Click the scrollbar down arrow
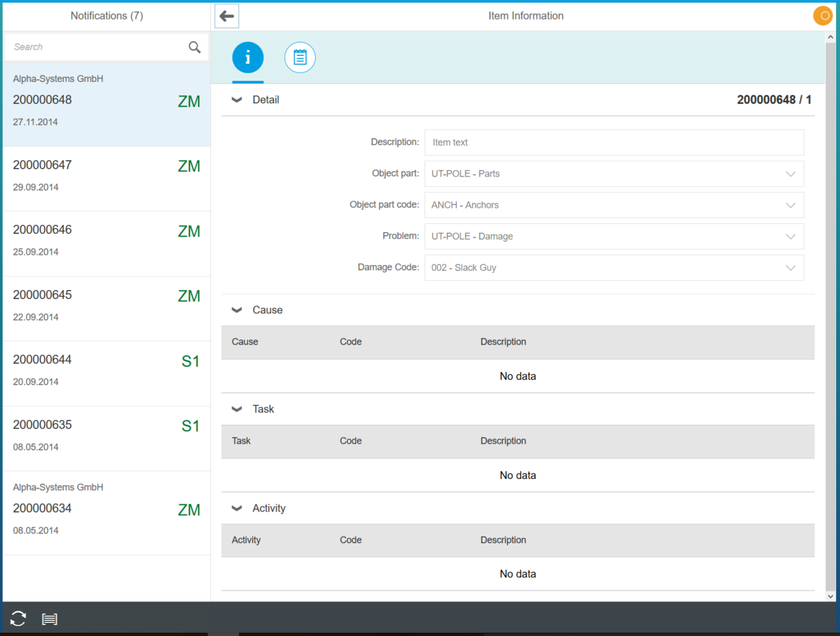This screenshot has height=636, width=840. (831, 596)
